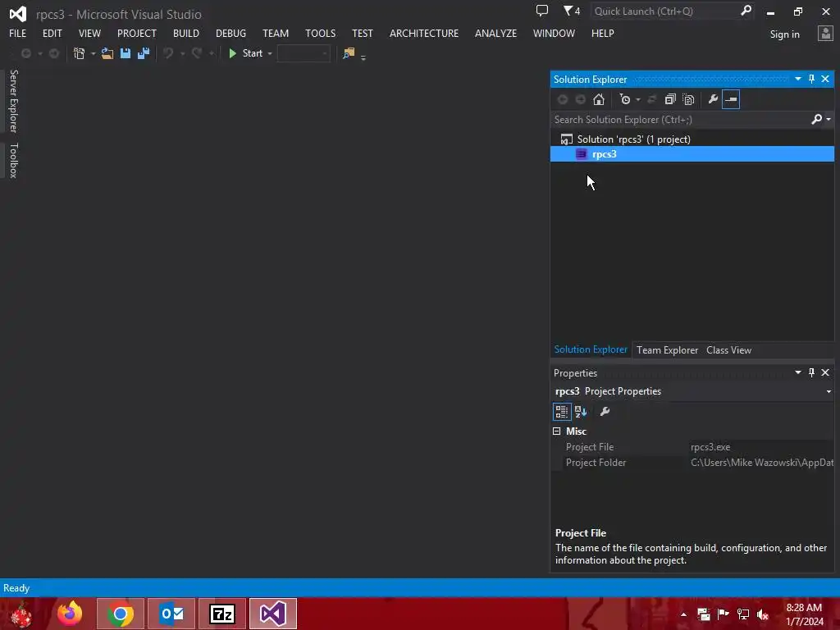Toggle auto-hide pin on Solution Explorer

tap(811, 79)
